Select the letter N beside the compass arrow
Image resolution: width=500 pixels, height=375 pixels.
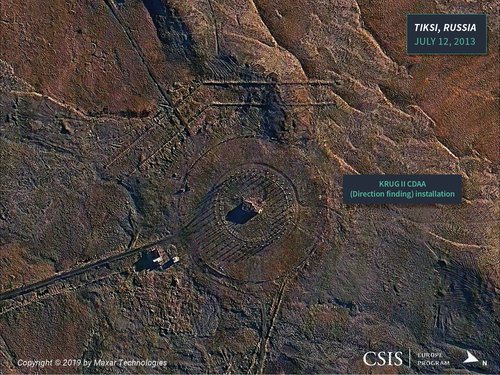pos(484,363)
